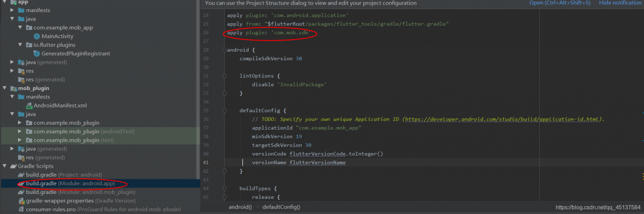Open MainActivity in the project tree
Screen dimensions: 644x214
tap(57, 36)
